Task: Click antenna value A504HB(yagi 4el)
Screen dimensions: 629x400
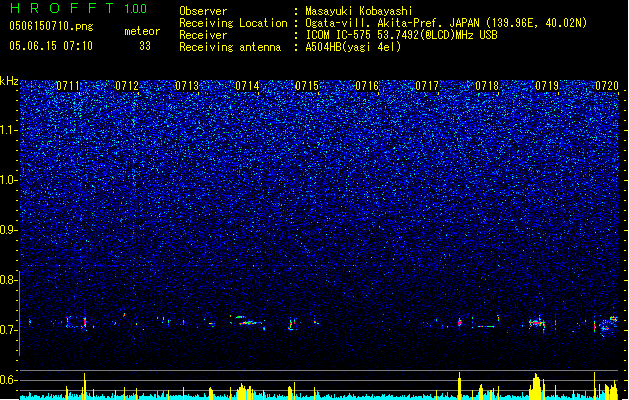Action: click(x=353, y=47)
